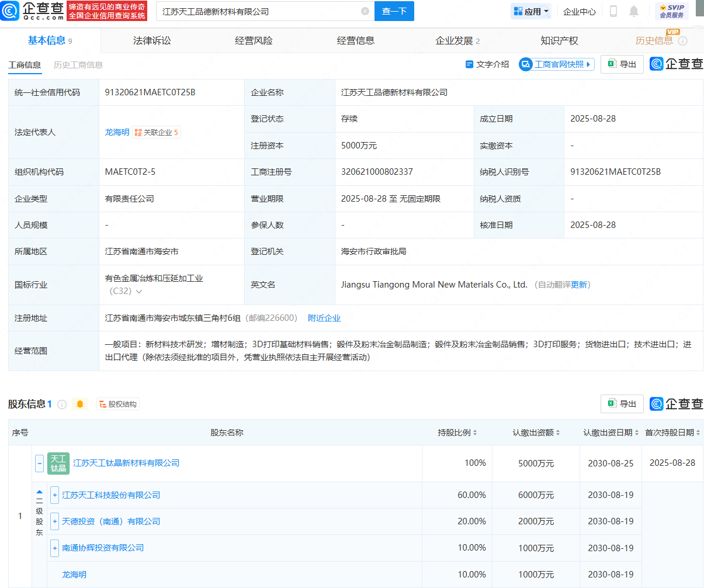
Task: Open 江苏天工科技股份有限公司 link
Action: 111,495
